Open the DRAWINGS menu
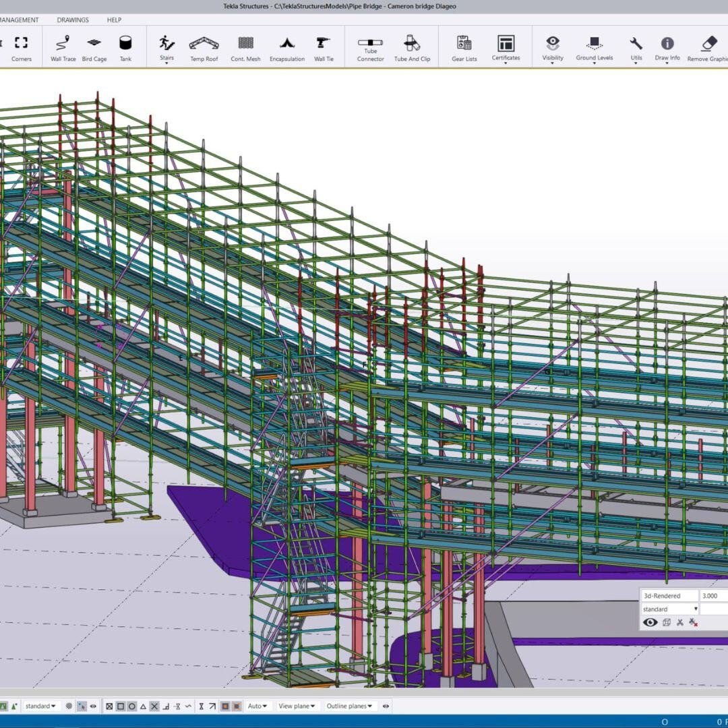Viewport: 728px width, 728px height. (x=73, y=20)
